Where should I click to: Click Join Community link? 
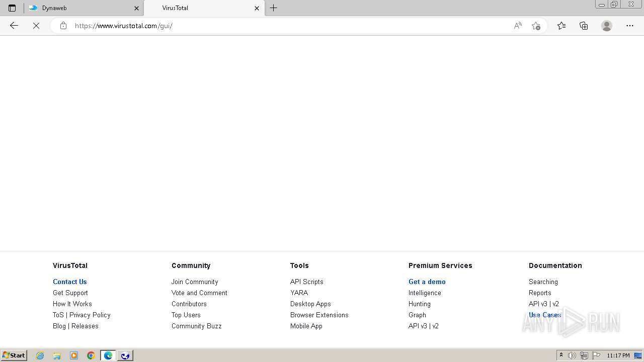[195, 282]
